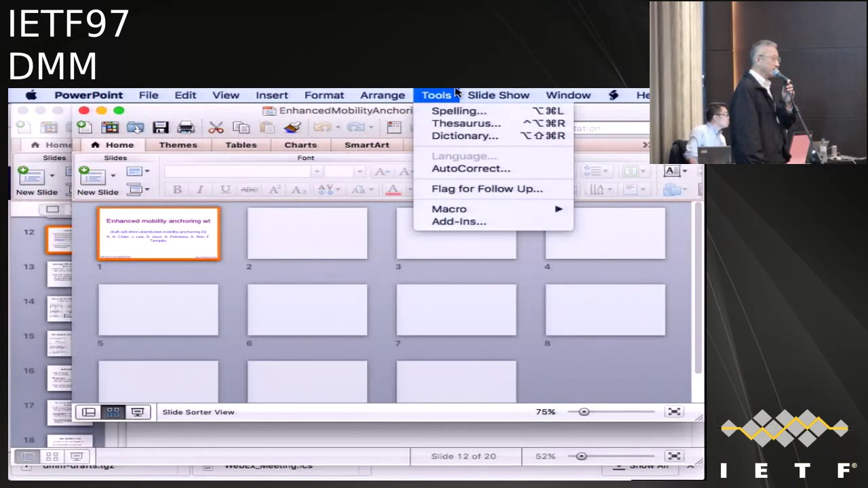Viewport: 868px width, 488px height.
Task: Open the Slide Show menu in menu bar
Action: click(x=498, y=95)
